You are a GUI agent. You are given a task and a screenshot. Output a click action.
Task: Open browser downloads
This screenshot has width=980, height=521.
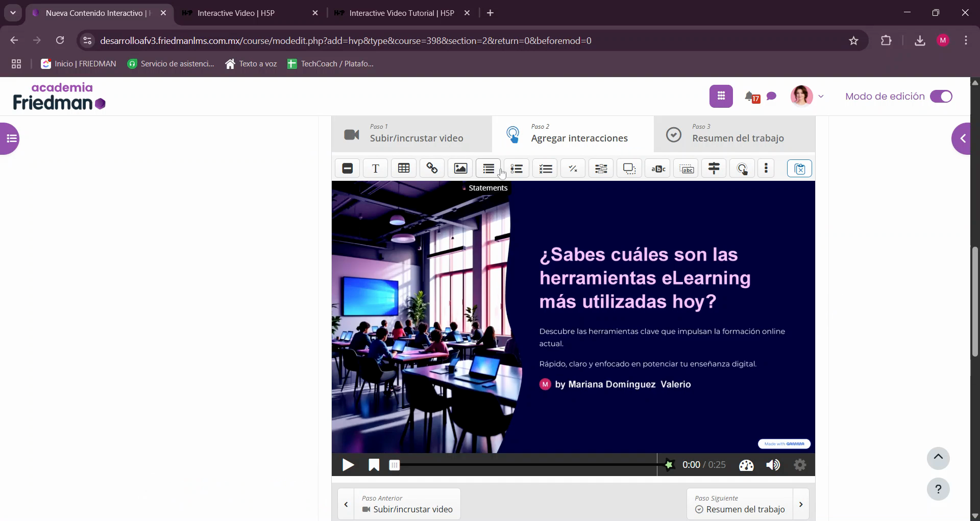[x=920, y=40]
